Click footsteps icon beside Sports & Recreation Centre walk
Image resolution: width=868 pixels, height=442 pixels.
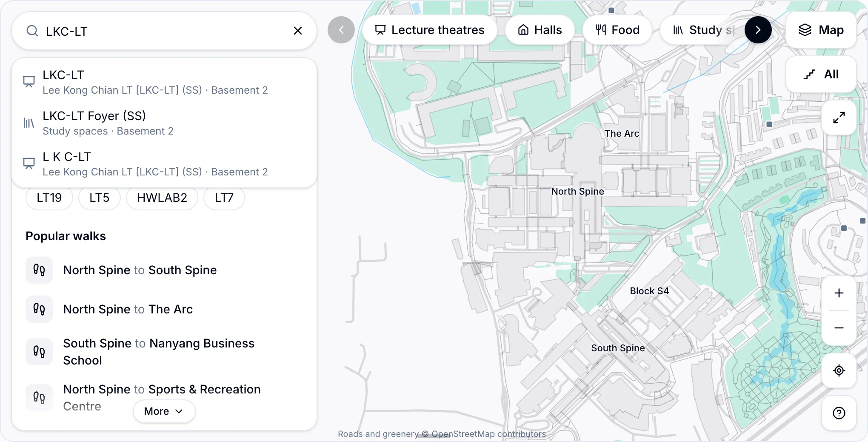tap(39, 398)
